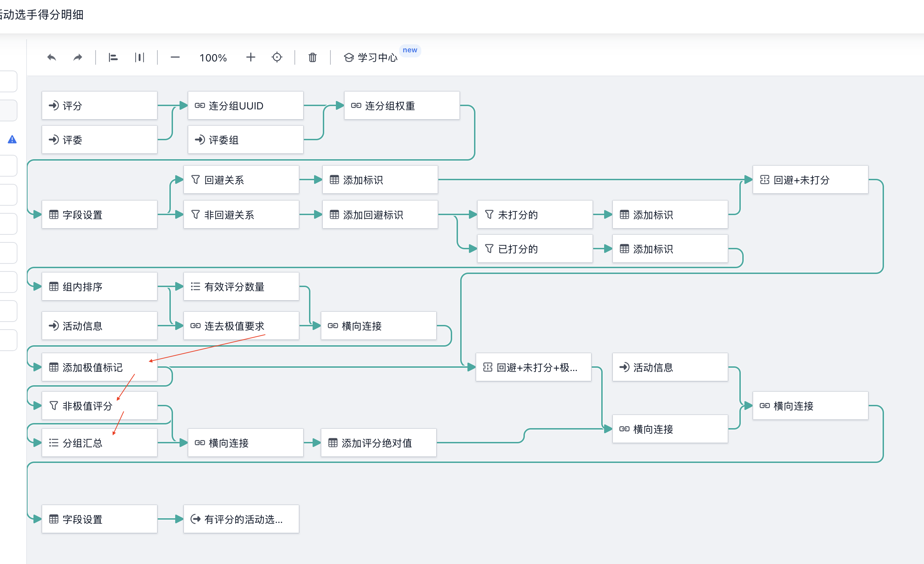Click the link icon on the 连分组UUID node

(200, 105)
